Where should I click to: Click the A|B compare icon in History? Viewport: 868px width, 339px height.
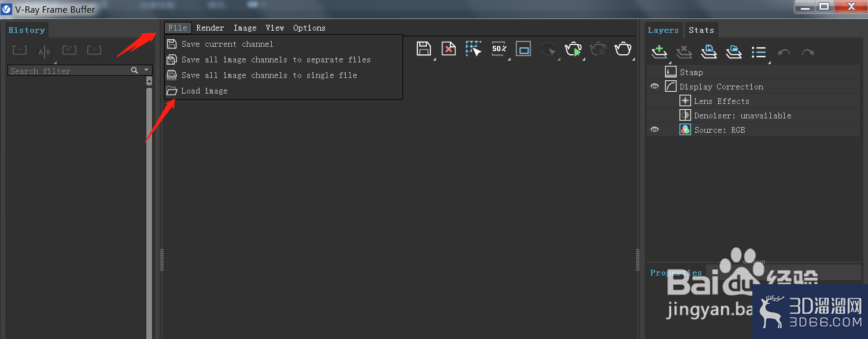click(x=45, y=51)
